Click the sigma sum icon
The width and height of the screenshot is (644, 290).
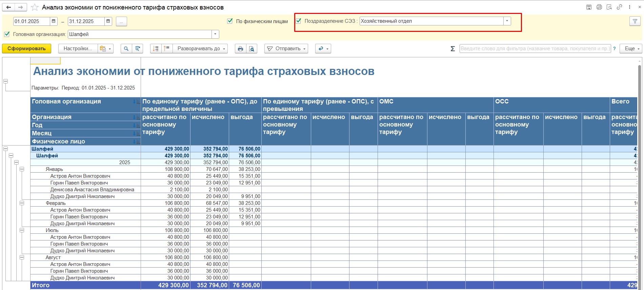452,49
